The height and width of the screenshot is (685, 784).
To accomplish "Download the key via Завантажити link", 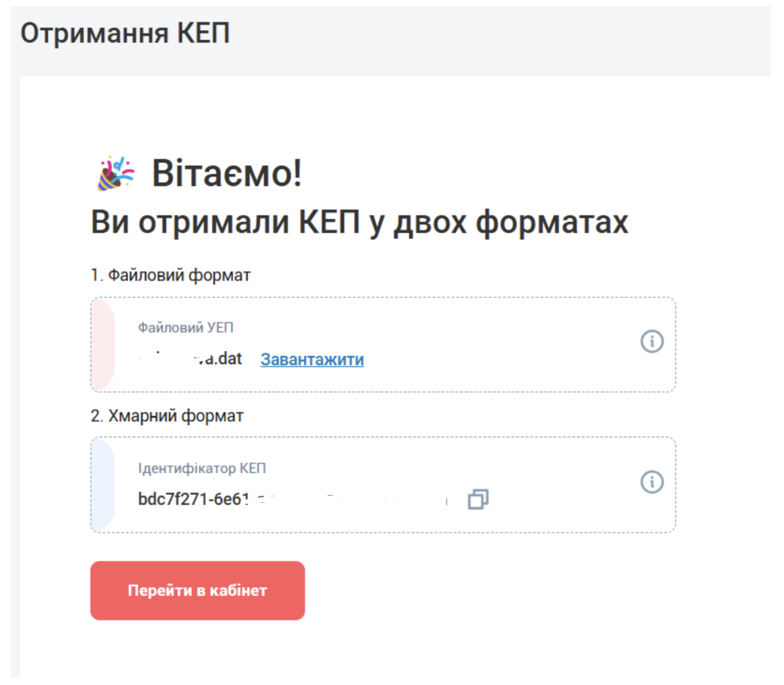I will click(312, 359).
